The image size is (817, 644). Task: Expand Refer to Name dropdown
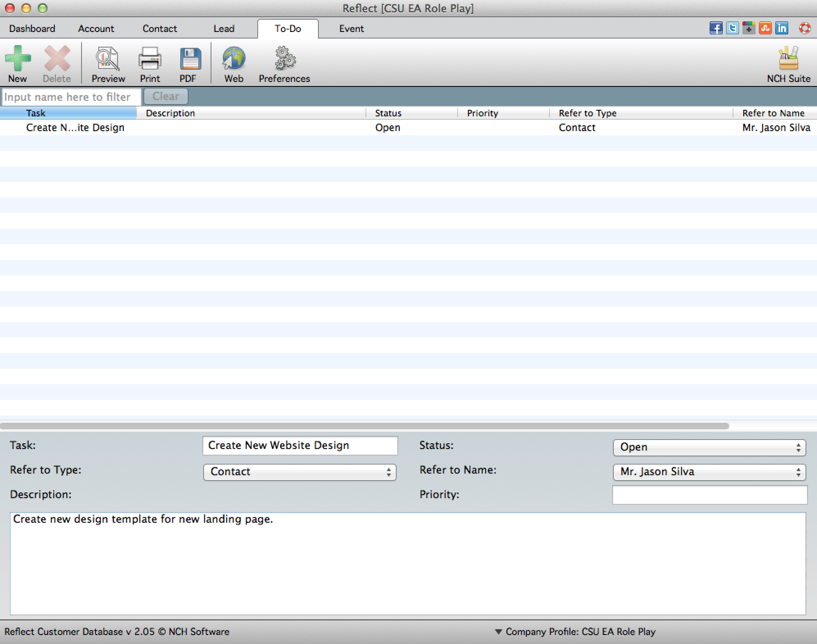pyautogui.click(x=709, y=472)
